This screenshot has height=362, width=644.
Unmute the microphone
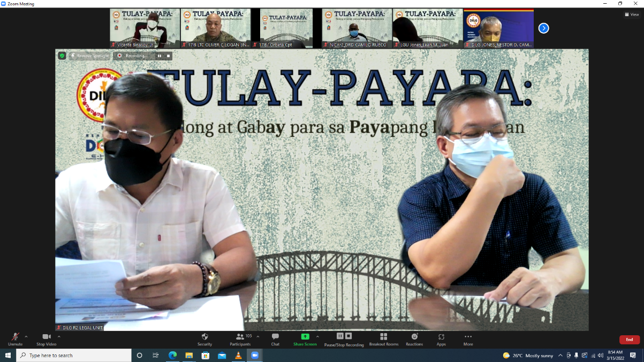pyautogui.click(x=15, y=339)
